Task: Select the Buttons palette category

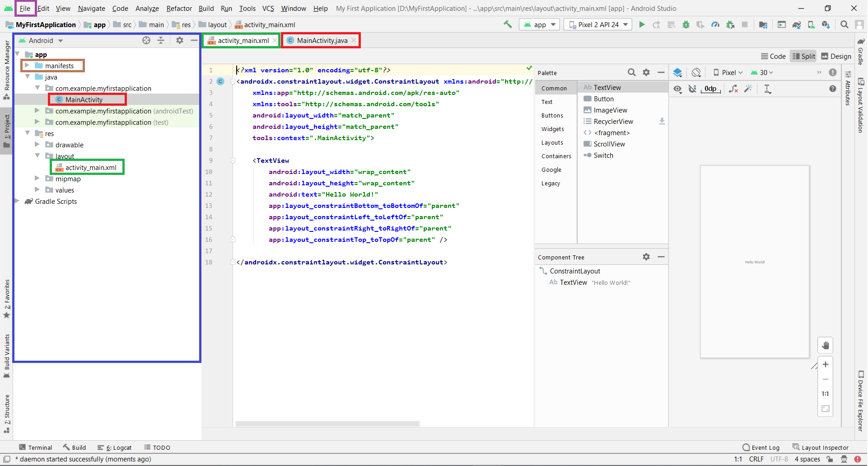Action: (x=552, y=115)
